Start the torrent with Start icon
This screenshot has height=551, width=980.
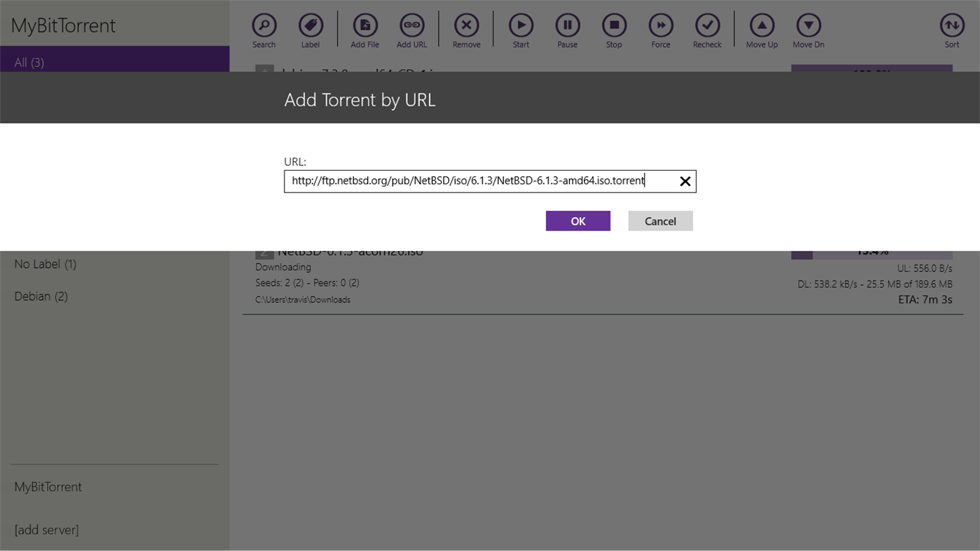(521, 26)
